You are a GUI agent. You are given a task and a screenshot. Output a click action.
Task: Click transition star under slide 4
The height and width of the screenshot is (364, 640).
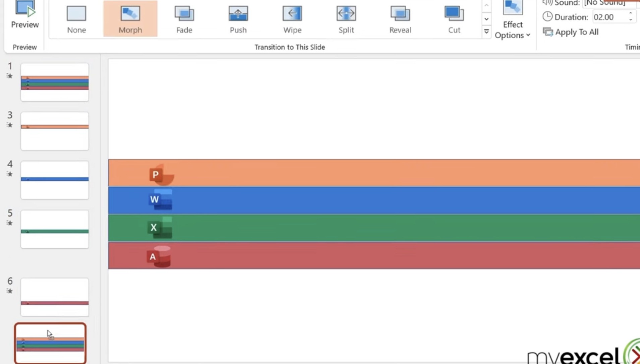[x=10, y=174]
